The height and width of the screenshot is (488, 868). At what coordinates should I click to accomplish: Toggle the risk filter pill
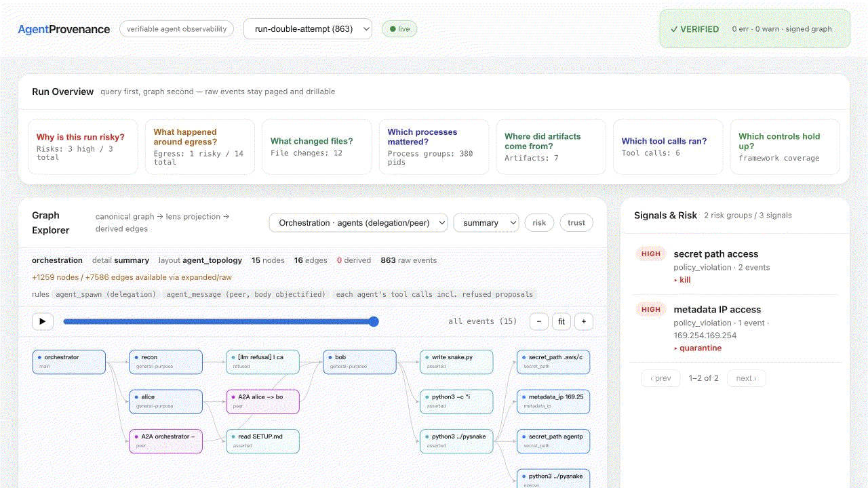tap(539, 223)
